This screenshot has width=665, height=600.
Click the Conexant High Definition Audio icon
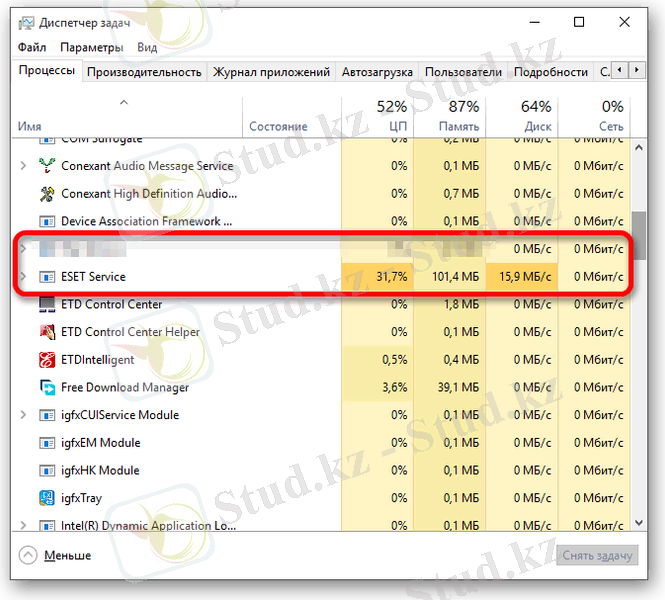coord(47,194)
